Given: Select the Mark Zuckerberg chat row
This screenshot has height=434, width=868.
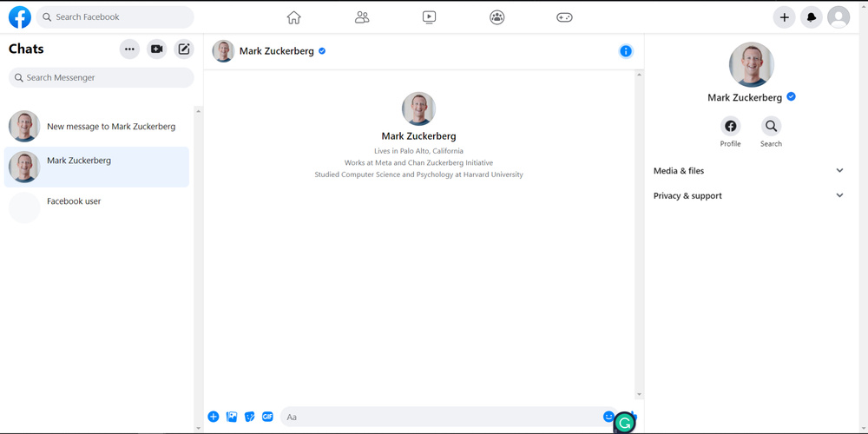Looking at the screenshot, I should tap(97, 167).
